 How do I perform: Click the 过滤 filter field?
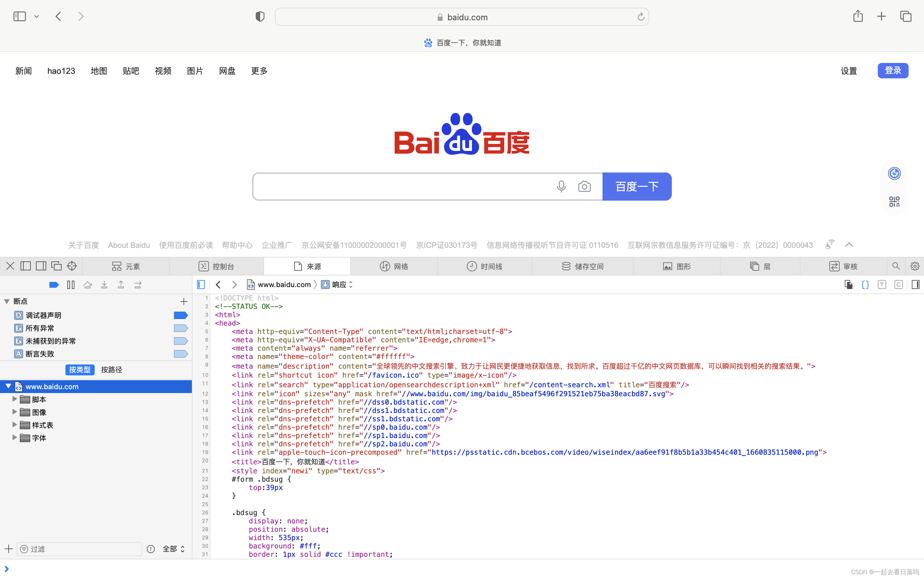[80, 549]
